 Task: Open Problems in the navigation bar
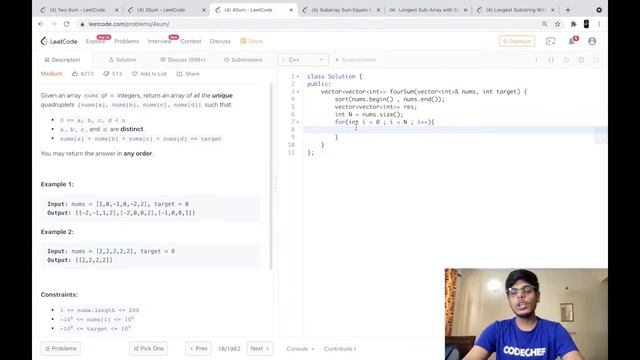[x=127, y=41]
